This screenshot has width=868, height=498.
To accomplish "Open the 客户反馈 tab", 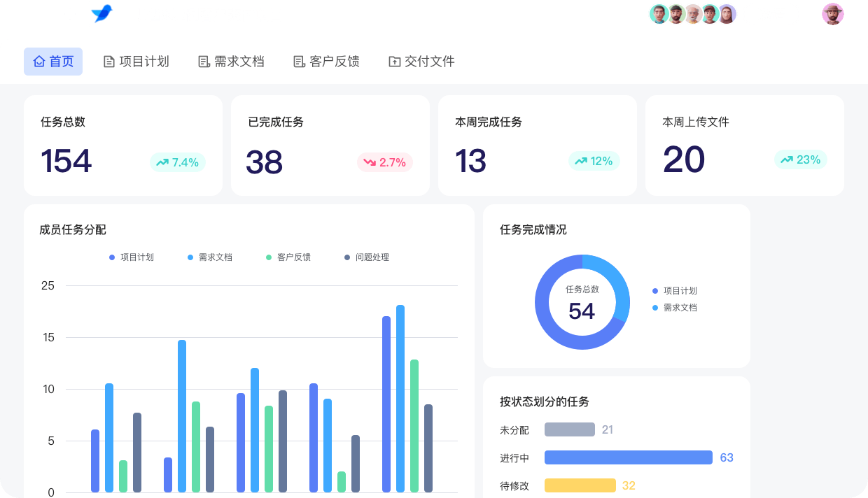I will tap(327, 62).
